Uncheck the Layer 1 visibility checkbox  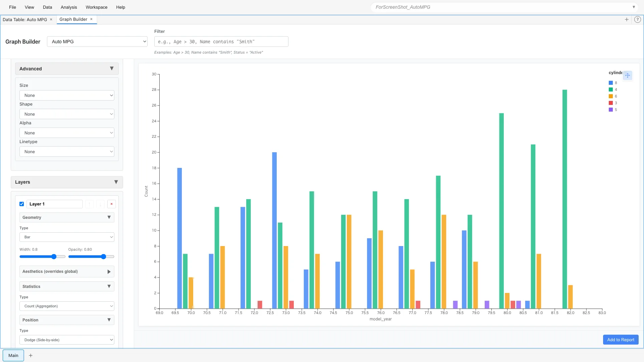21,204
